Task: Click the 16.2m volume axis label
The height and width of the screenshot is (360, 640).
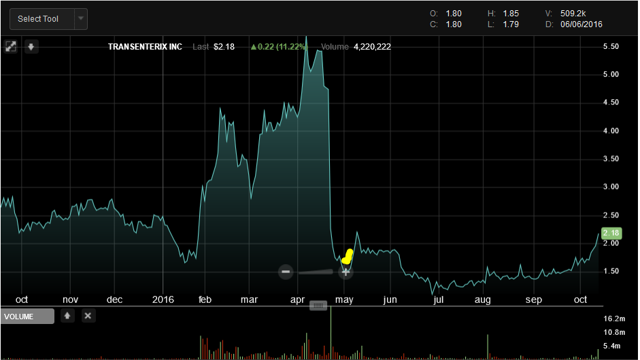Action: [x=614, y=318]
